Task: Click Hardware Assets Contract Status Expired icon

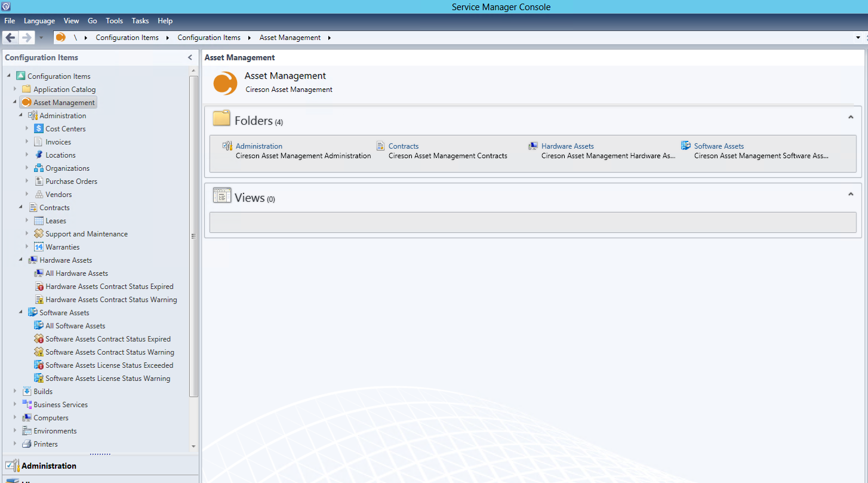Action: point(39,286)
